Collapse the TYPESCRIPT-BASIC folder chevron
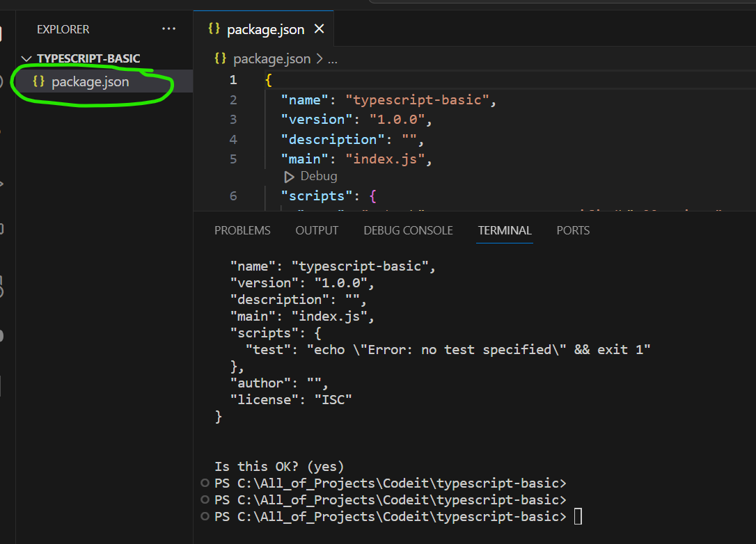The image size is (756, 544). (x=26, y=59)
